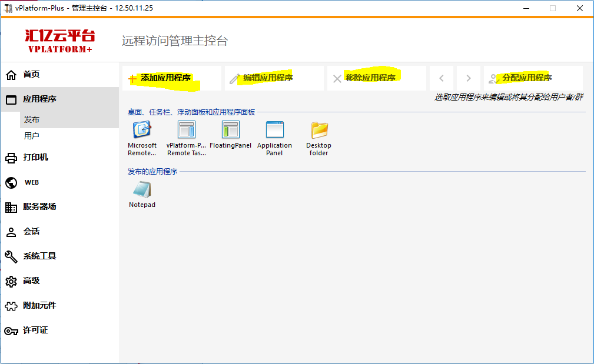Select the FloatingPanel application icon
Image resolution: width=594 pixels, height=364 pixels.
point(230,131)
